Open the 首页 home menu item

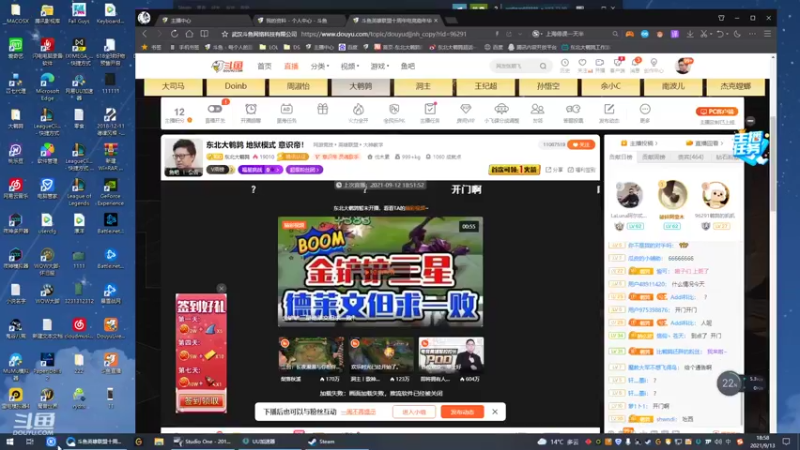(x=264, y=66)
